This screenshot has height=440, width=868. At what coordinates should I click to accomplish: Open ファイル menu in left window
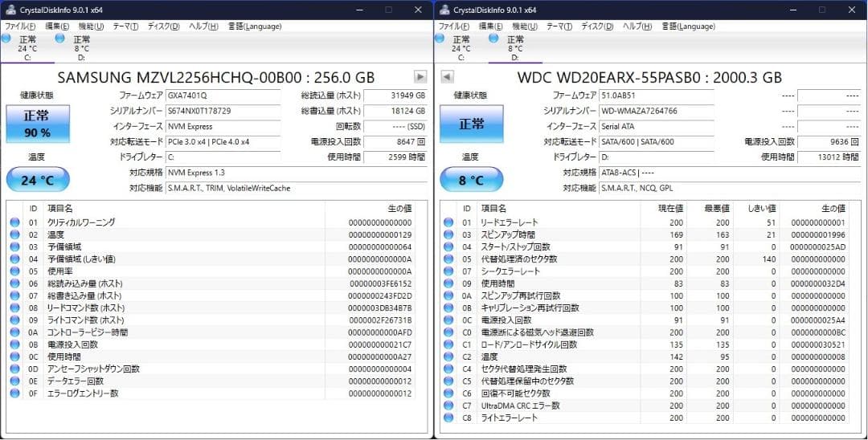point(20,26)
